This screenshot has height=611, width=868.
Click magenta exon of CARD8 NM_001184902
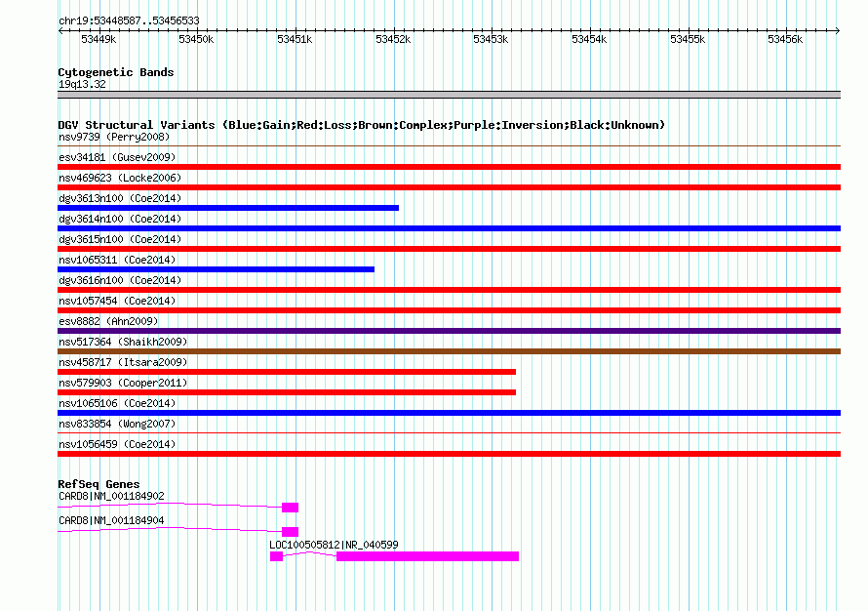290,508
